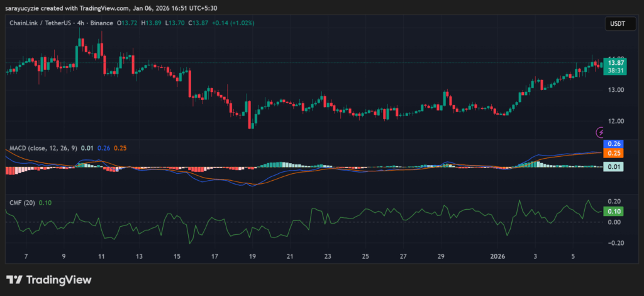Open the USDT currency selector
This screenshot has width=644, height=296.
(x=614, y=23)
